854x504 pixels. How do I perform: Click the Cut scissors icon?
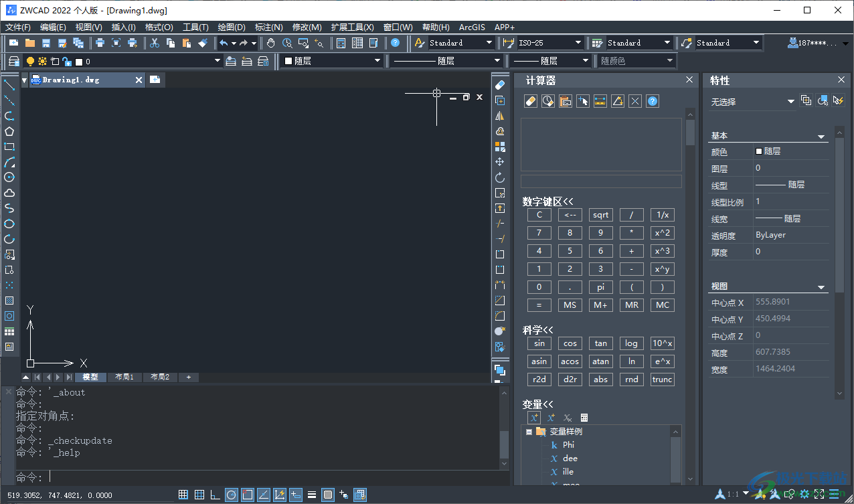(x=154, y=43)
